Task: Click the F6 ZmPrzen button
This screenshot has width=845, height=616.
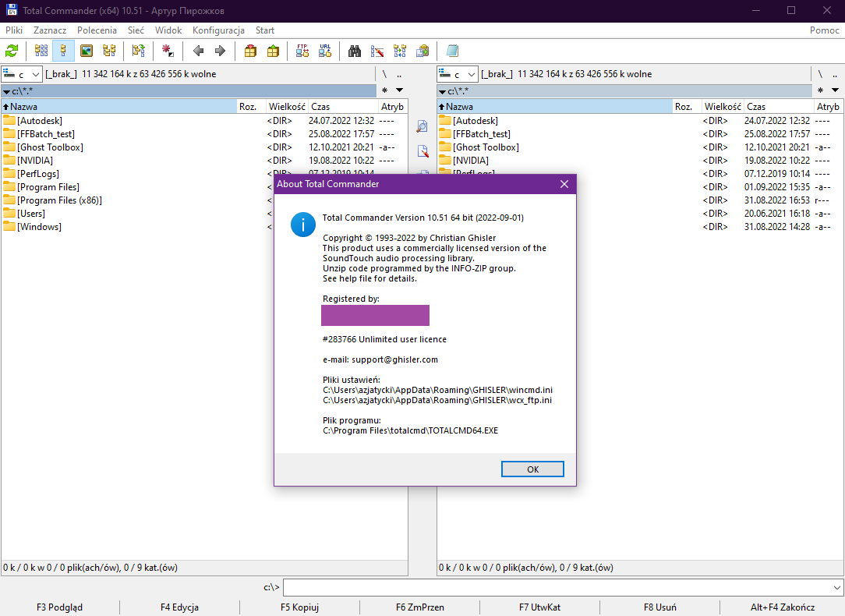Action: click(x=420, y=607)
